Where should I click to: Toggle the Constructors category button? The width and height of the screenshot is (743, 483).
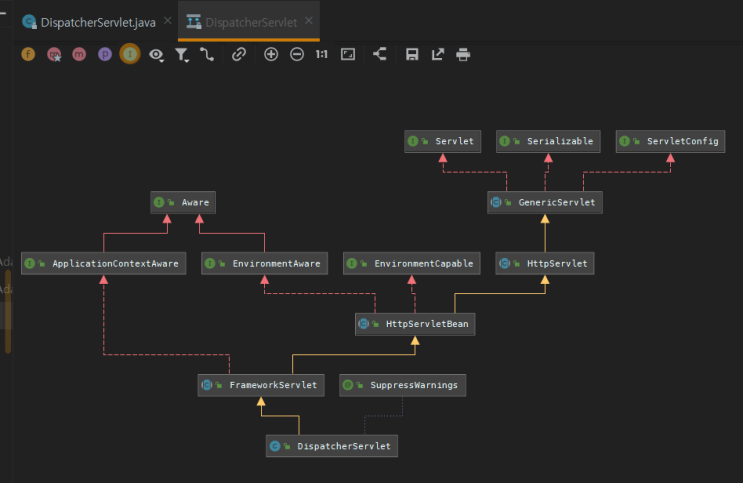54,55
